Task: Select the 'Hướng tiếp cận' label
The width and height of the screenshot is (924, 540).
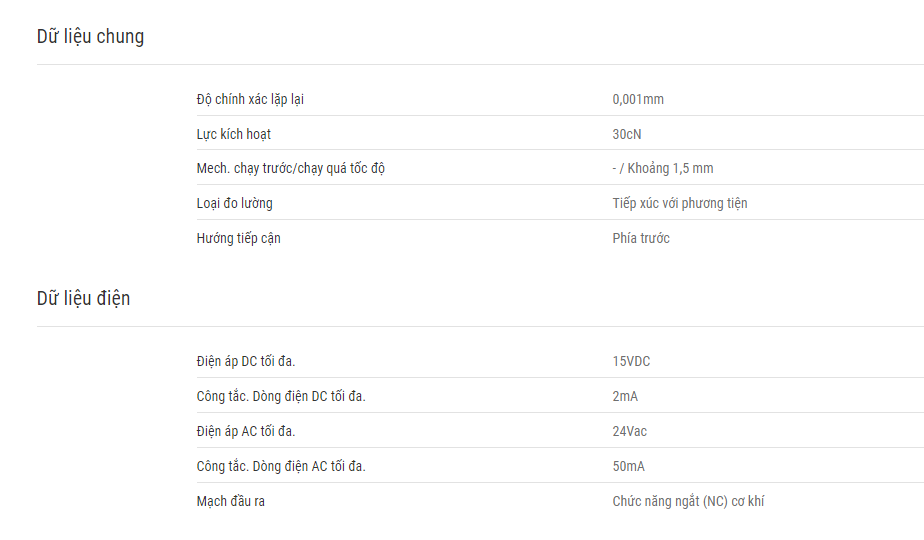Action: pyautogui.click(x=238, y=238)
